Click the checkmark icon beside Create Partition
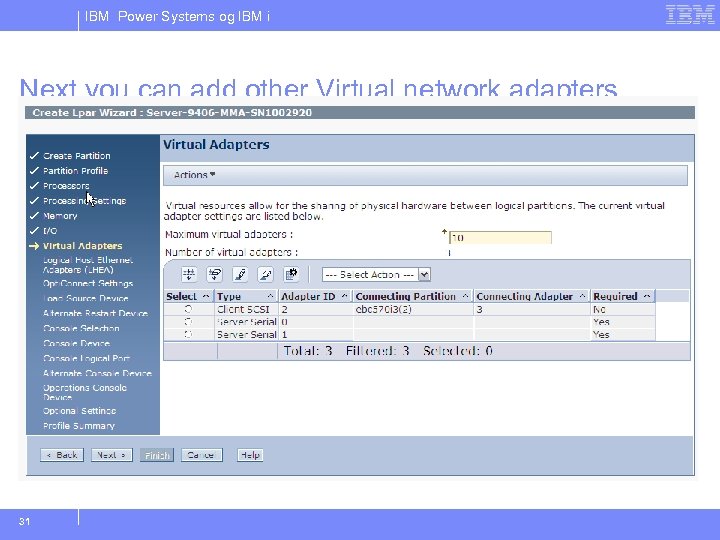This screenshot has height=540, width=720. [34, 156]
